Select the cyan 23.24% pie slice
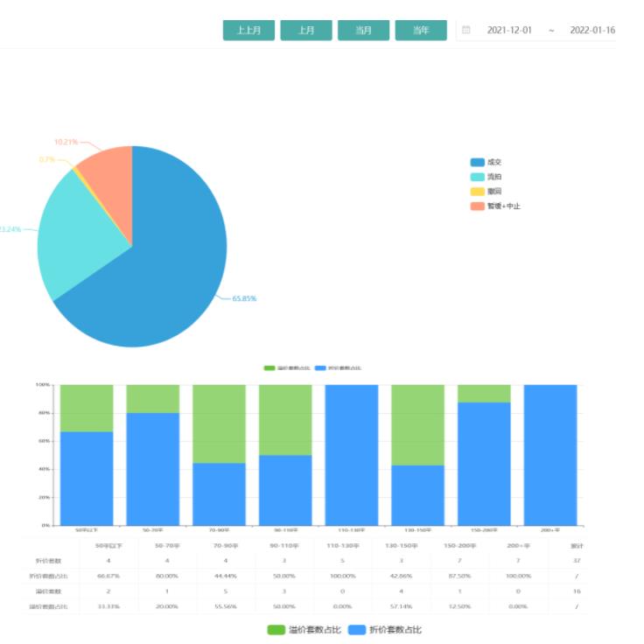 coord(74,241)
